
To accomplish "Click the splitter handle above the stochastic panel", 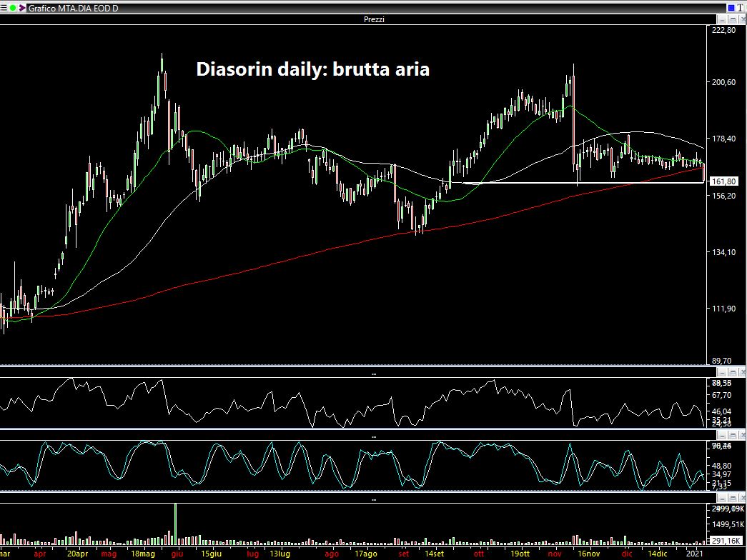I will 373,437.
